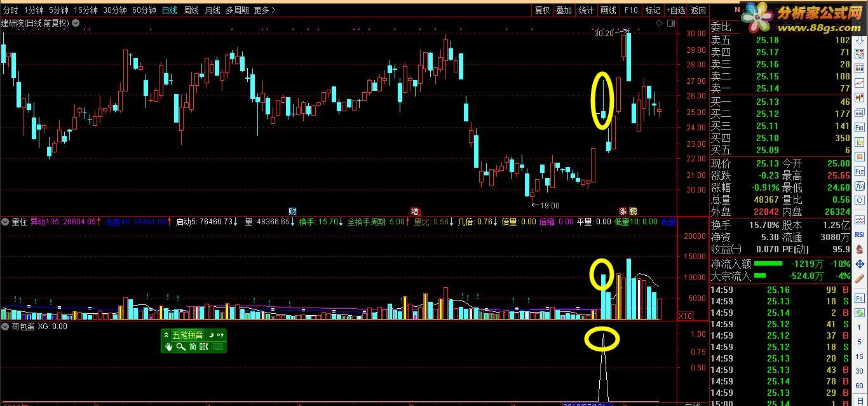The height and width of the screenshot is (406, 868).
Task: Click the diamond icon at chart top right
Action: [660, 23]
